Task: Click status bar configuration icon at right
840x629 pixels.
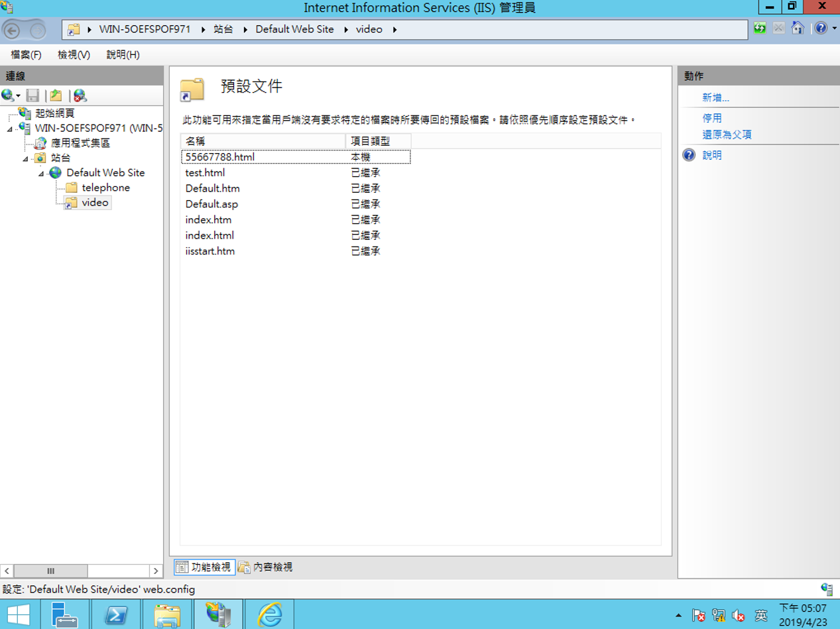Action: pyautogui.click(x=827, y=589)
